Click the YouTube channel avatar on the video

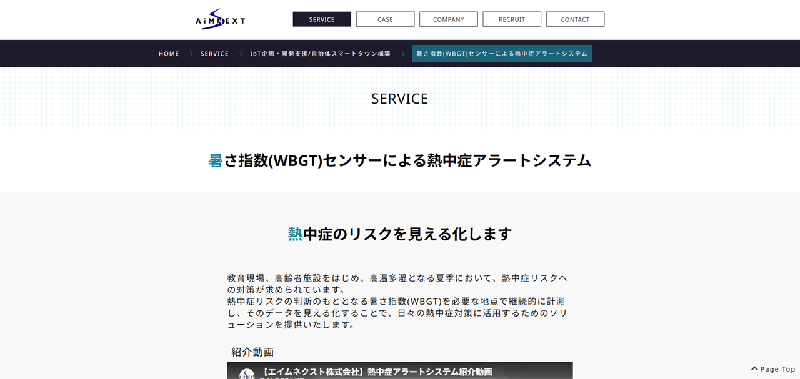[x=247, y=374]
